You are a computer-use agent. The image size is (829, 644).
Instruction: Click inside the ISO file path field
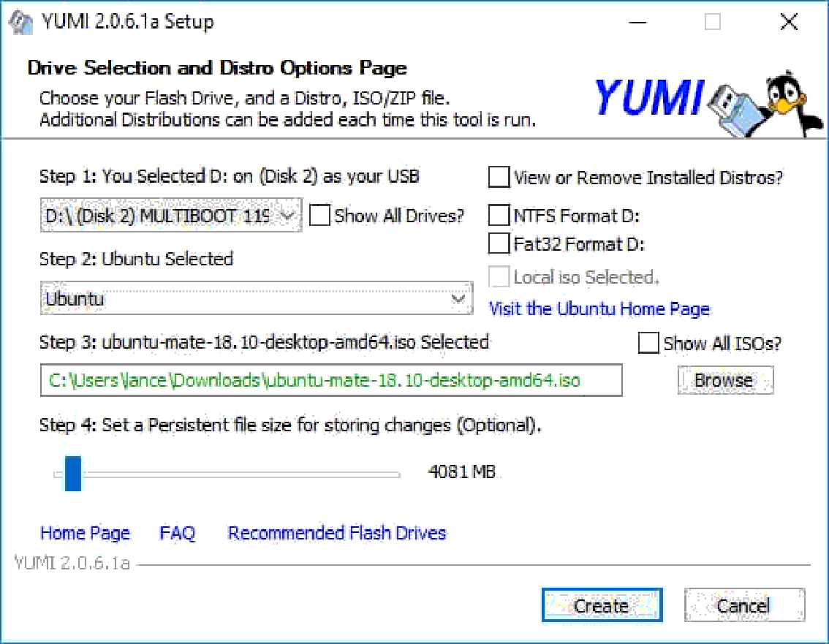pos(330,380)
